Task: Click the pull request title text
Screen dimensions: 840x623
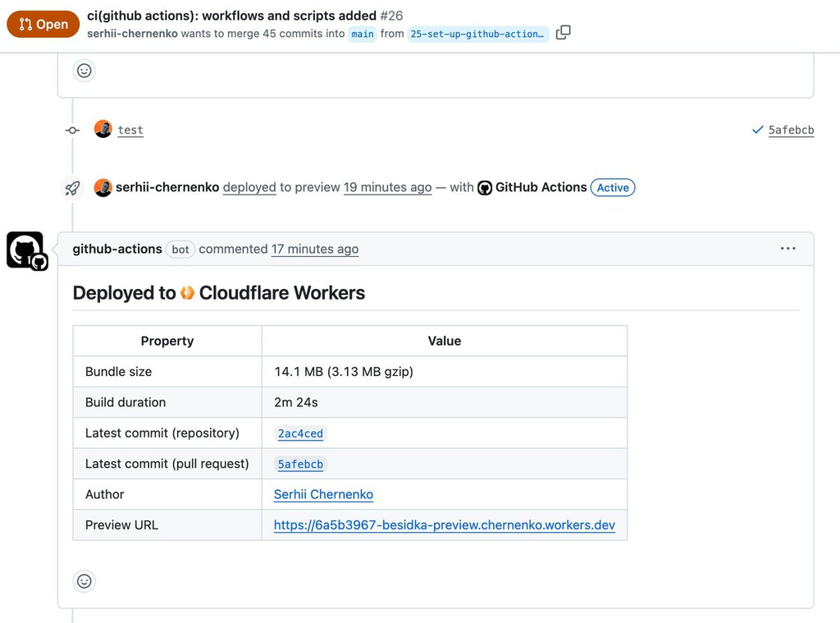Action: [x=231, y=16]
